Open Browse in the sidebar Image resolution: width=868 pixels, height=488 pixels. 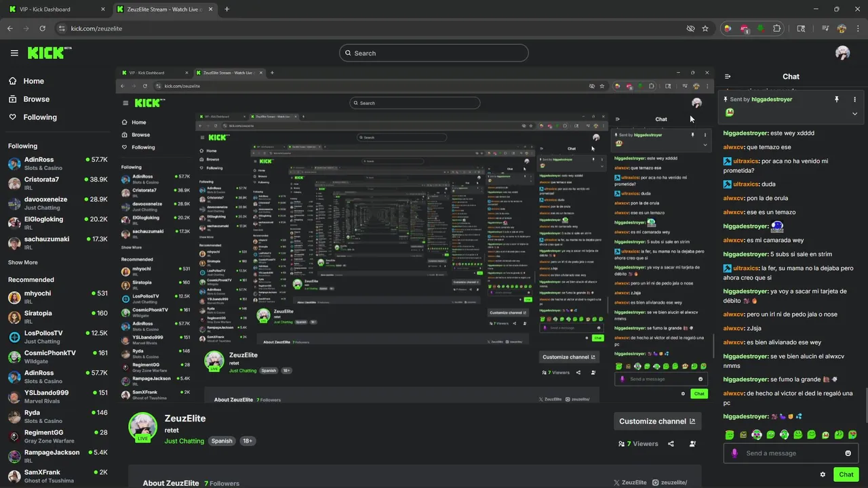(x=29, y=99)
